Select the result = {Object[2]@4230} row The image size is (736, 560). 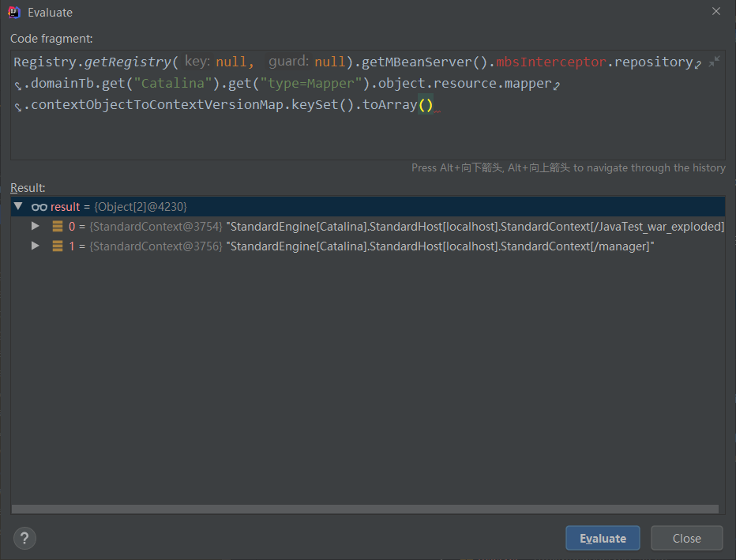[x=367, y=206]
